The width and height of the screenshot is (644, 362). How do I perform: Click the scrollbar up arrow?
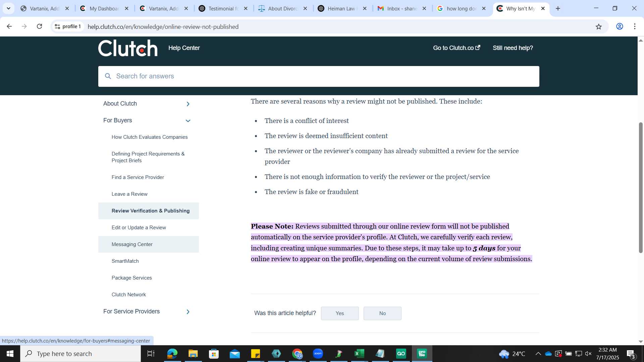tap(641, 40)
